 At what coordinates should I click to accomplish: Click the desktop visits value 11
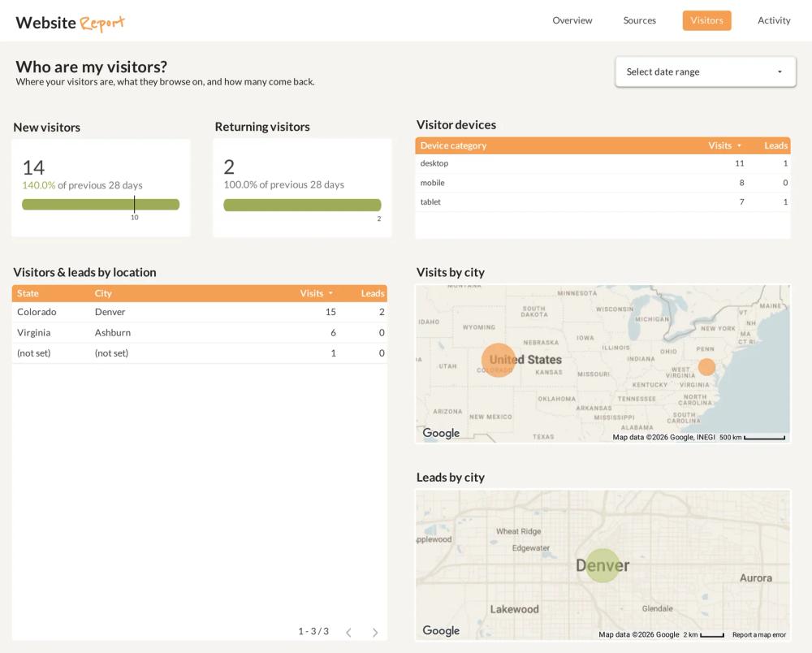point(740,163)
